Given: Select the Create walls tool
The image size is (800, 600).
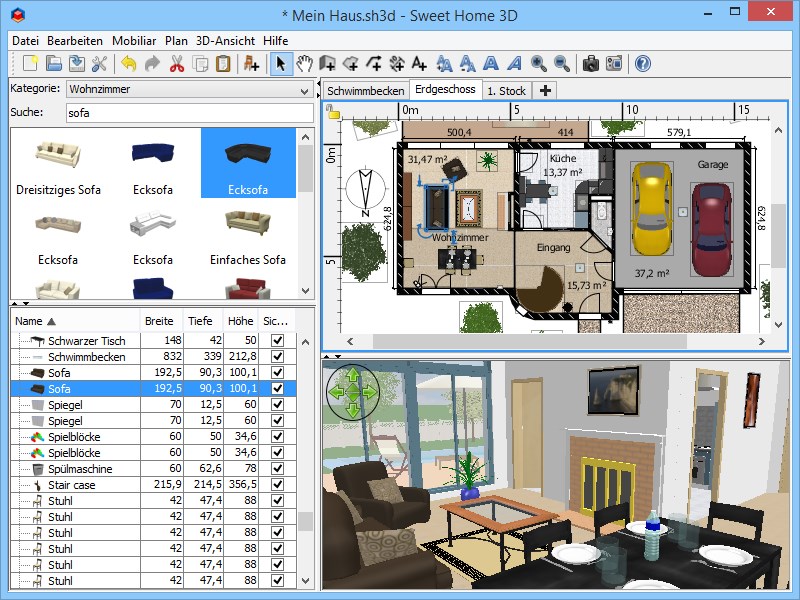Looking at the screenshot, I should tap(328, 64).
